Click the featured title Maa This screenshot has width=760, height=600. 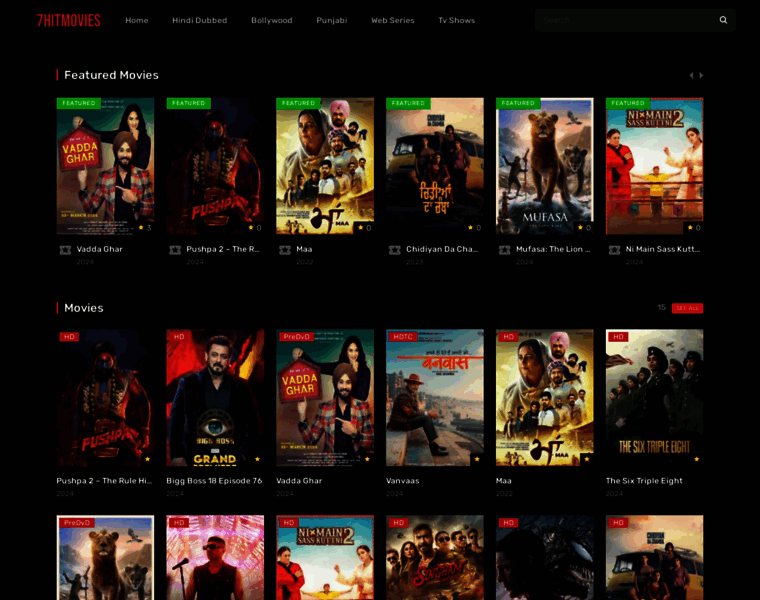304,249
